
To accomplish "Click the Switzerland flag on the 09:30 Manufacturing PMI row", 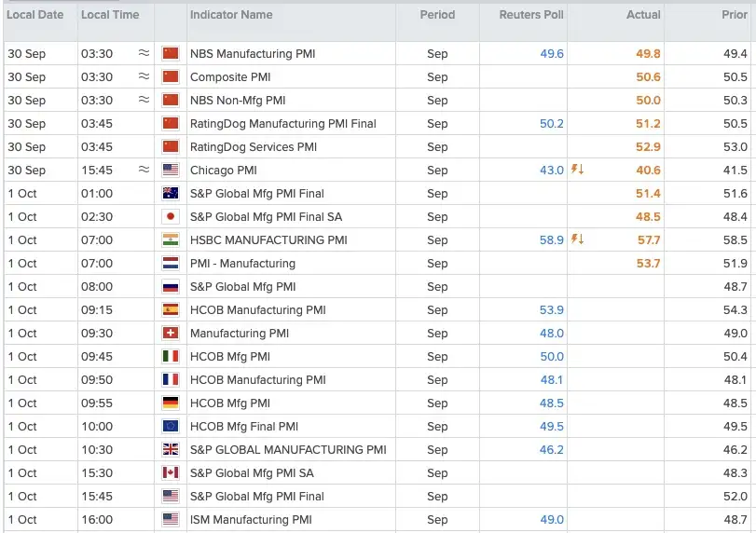I will (171, 333).
